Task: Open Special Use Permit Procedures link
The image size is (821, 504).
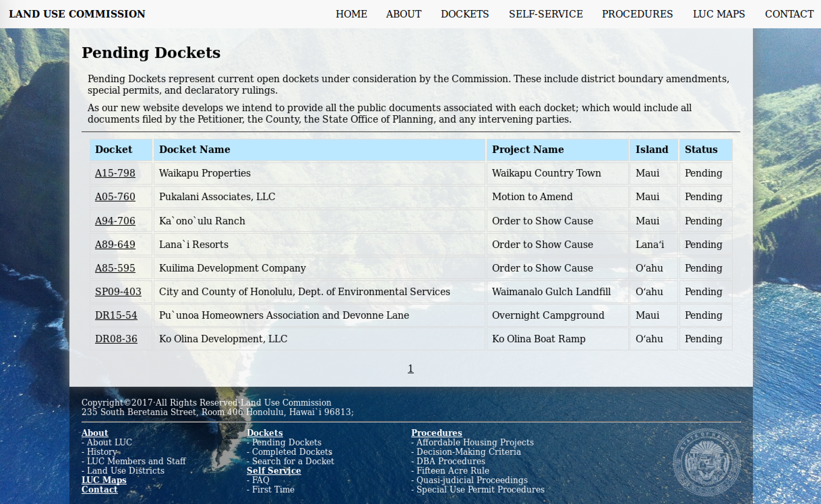Action: pyautogui.click(x=480, y=490)
